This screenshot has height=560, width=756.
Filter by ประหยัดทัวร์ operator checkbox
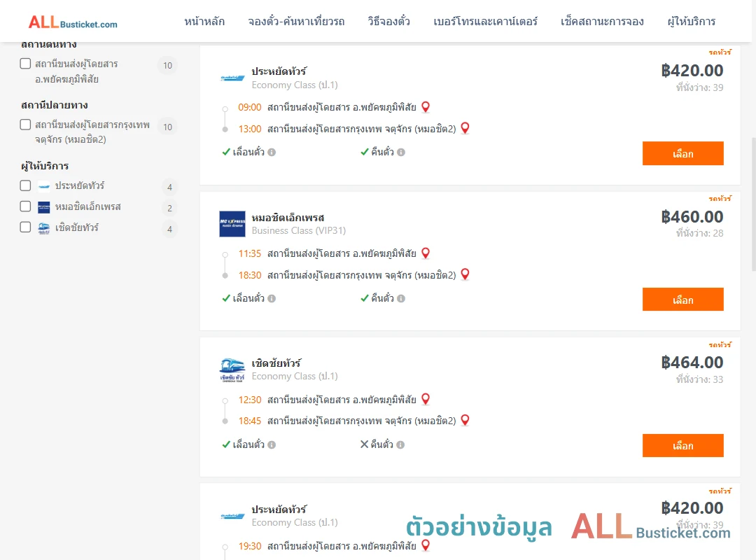(x=26, y=185)
